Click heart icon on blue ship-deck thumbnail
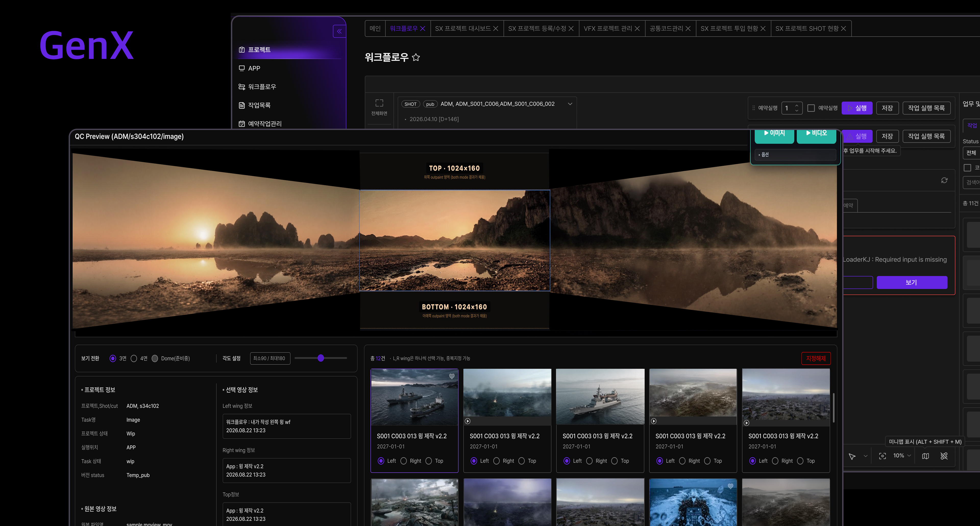Screen dimensions: 980x526 730,486
